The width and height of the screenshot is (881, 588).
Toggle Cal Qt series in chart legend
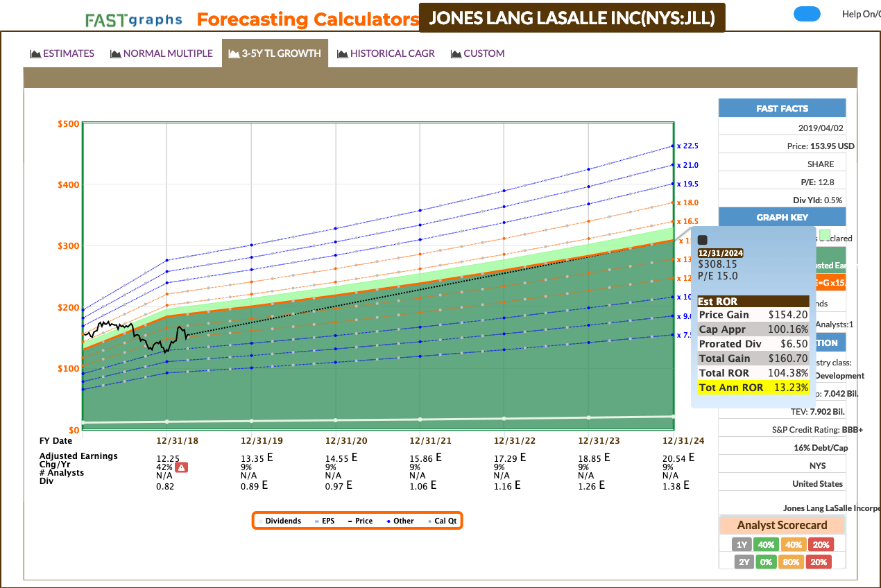[443, 521]
